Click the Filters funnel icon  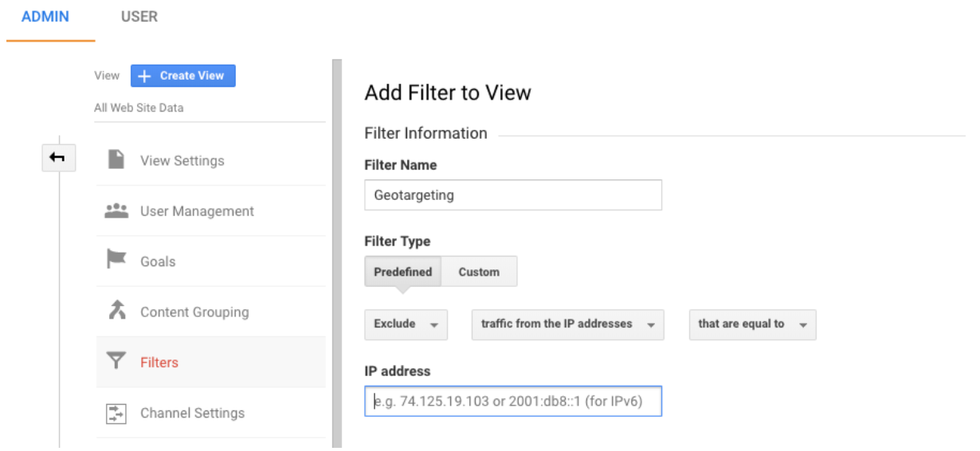[116, 362]
